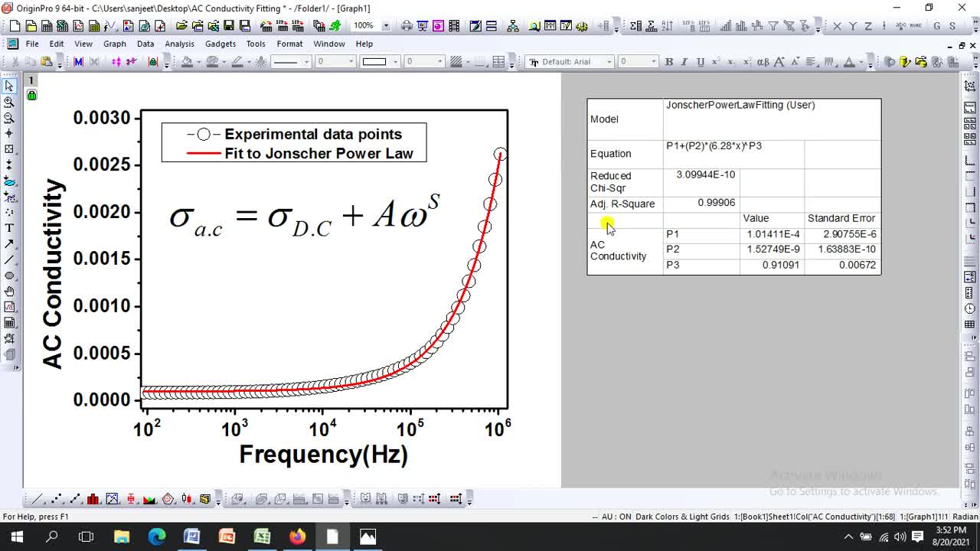Viewport: 980px width, 551px height.
Task: Select the Line drawing tool
Action: 9,259
